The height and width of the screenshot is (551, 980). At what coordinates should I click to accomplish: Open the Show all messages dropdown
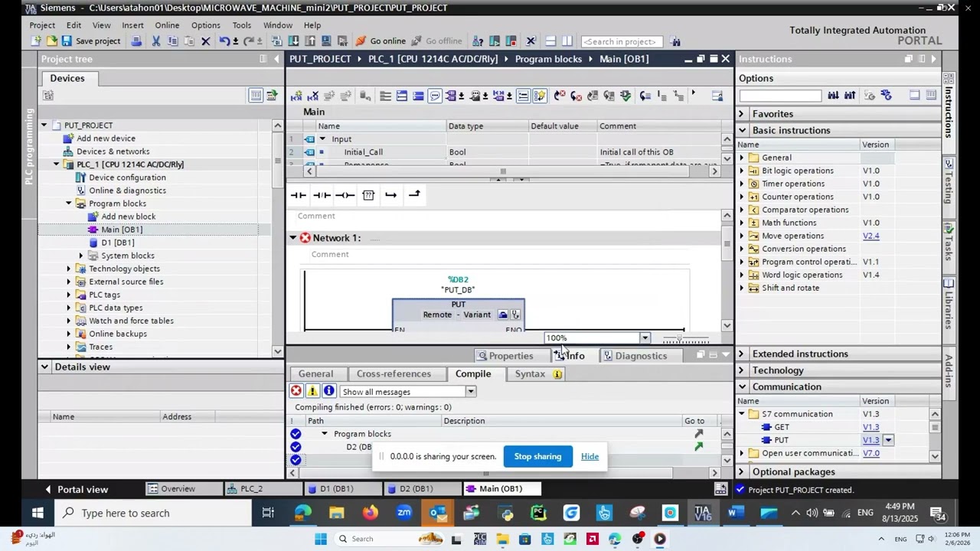471,392
